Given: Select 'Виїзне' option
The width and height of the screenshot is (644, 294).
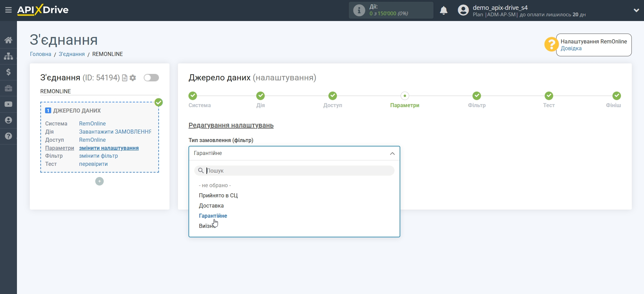Looking at the screenshot, I should click(207, 226).
